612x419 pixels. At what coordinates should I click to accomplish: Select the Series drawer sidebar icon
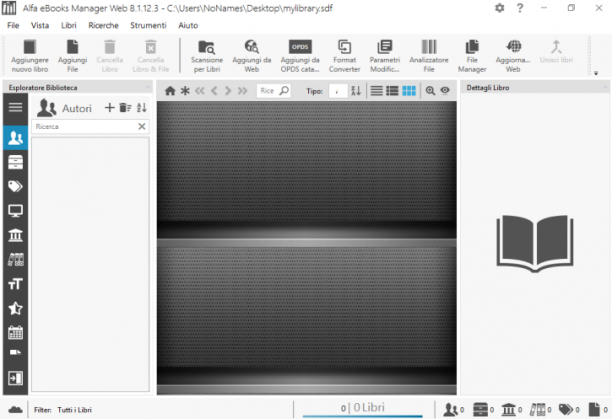[x=15, y=162]
